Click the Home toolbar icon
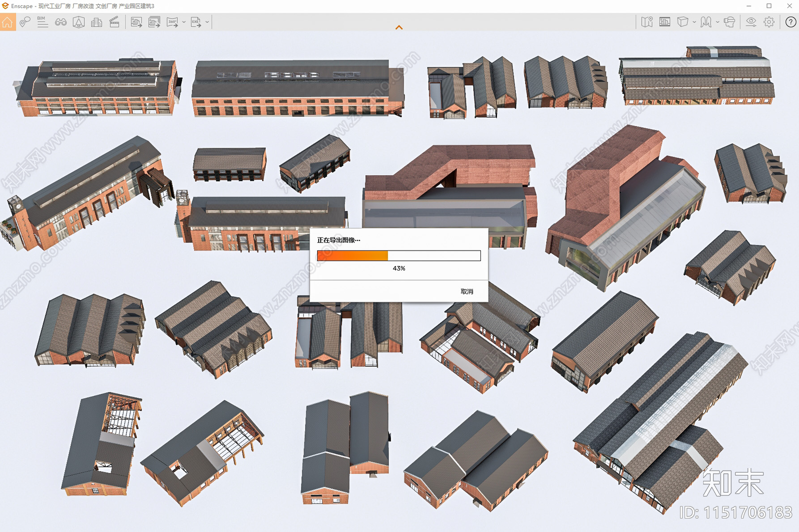799x532 pixels. point(7,22)
